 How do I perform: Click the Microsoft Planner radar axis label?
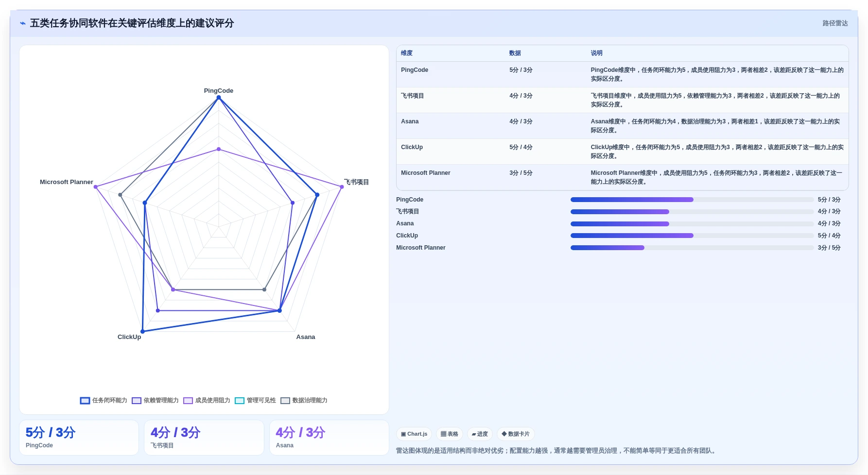[67, 182]
